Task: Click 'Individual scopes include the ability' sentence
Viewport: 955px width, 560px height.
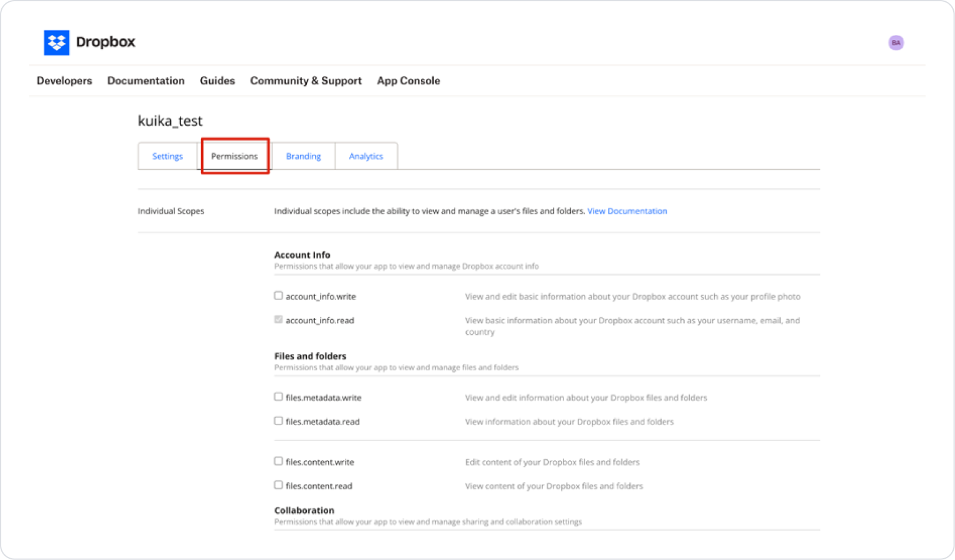Action: 430,211
